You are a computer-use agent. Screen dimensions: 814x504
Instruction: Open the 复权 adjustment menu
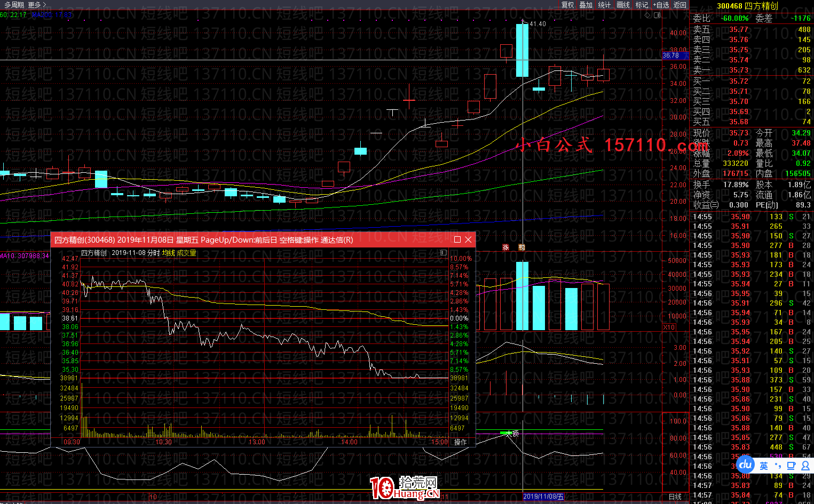click(567, 5)
